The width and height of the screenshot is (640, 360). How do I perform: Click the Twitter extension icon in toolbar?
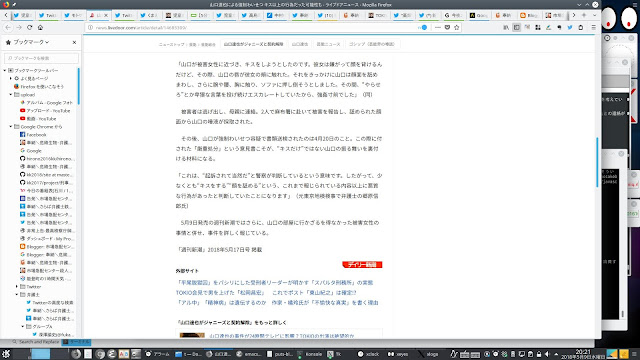click(570, 27)
